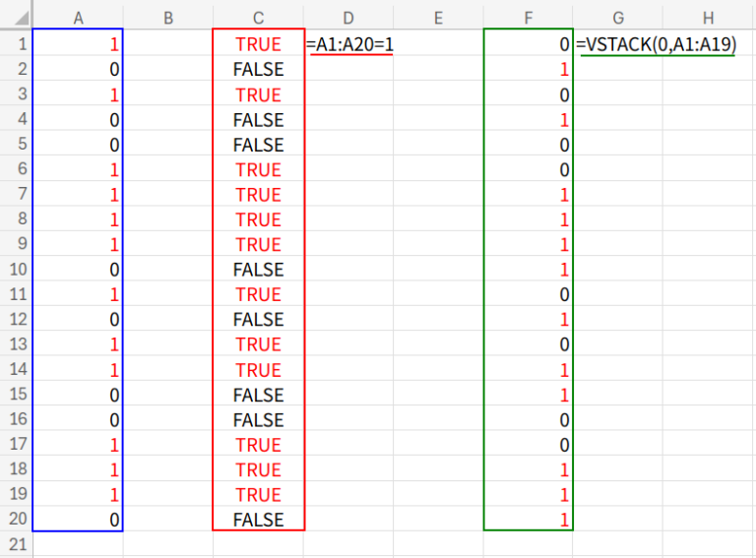Click cell C20 showing FALSE

(x=258, y=520)
